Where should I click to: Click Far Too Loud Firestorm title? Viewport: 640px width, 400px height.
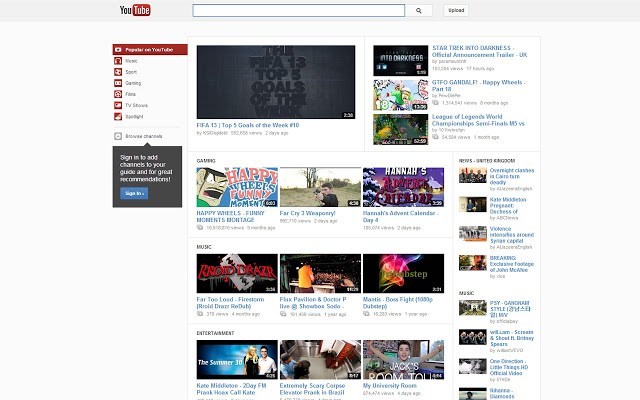(x=230, y=303)
